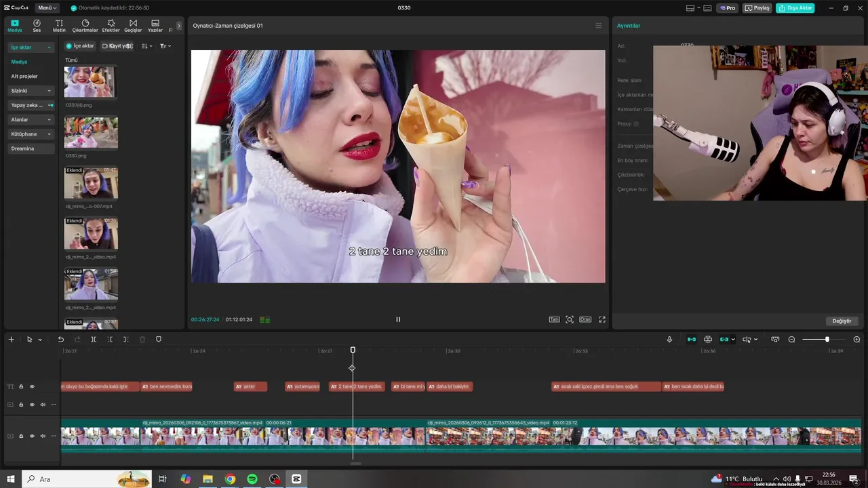Open the layout switcher dropdown
The height and width of the screenshot is (488, 868).
pyautogui.click(x=692, y=8)
